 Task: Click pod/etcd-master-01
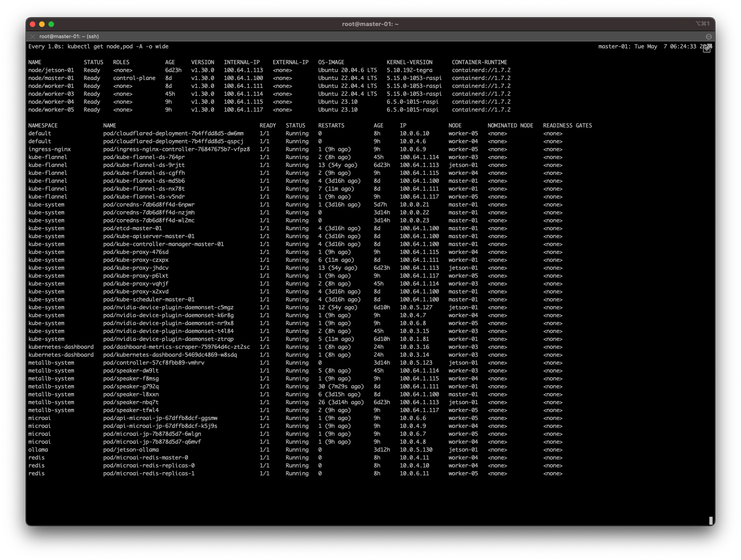pos(133,228)
